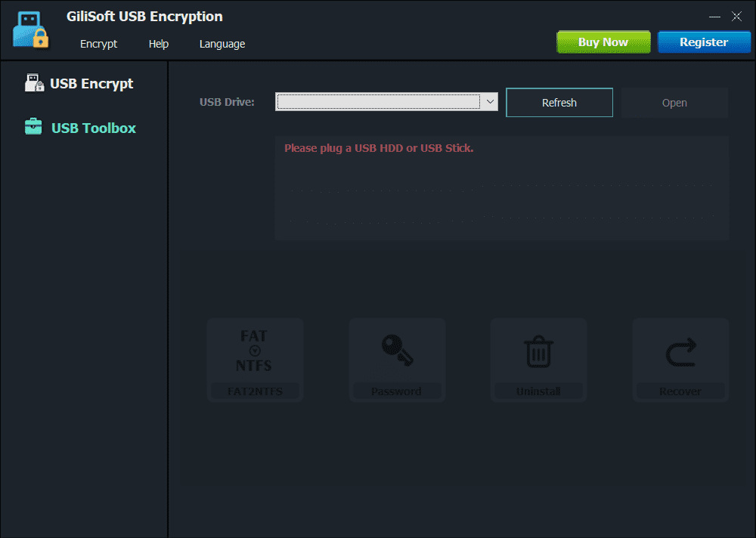This screenshot has width=756, height=538.
Task: Open the Language menu
Action: 222,44
